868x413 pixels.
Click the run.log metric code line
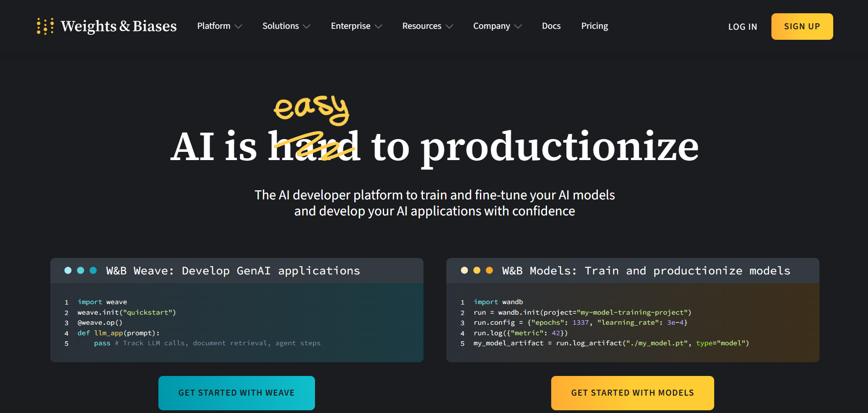(521, 333)
